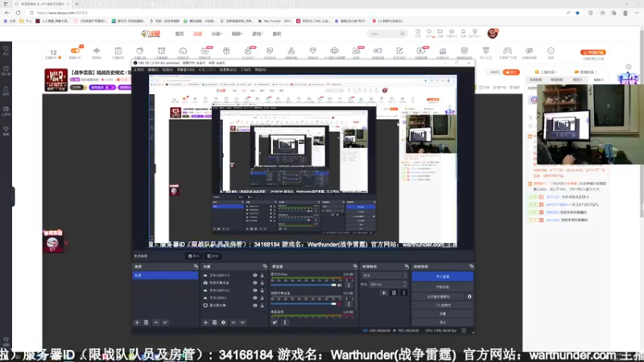
Task: Hide the 文本(GDI+) 2 source
Action: (254, 290)
